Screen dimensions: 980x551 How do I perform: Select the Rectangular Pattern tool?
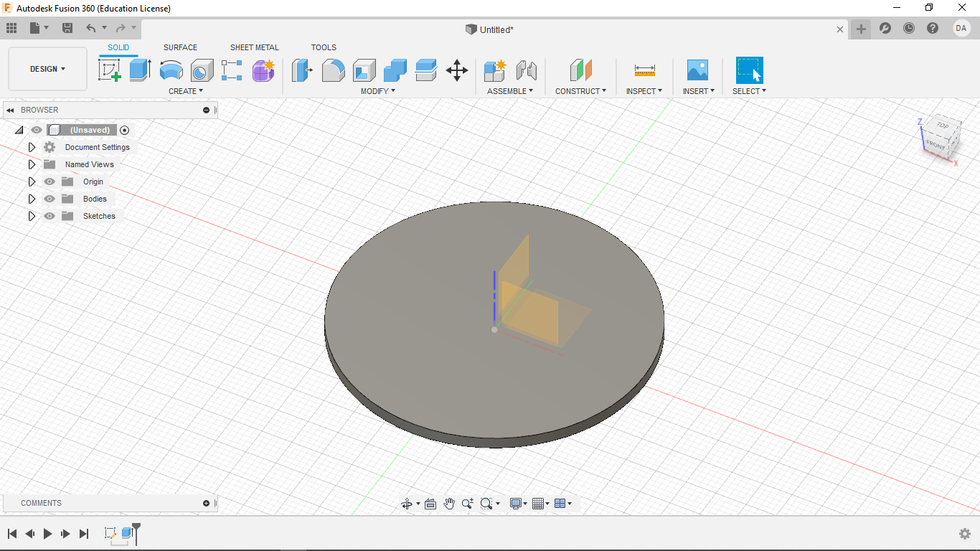point(232,70)
